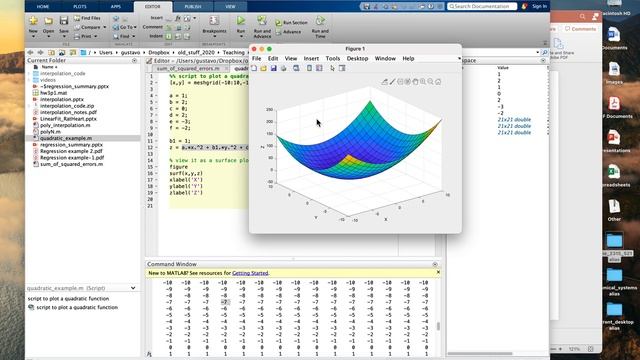
Task: Open dropdown under New button
Action: tap(33, 37)
